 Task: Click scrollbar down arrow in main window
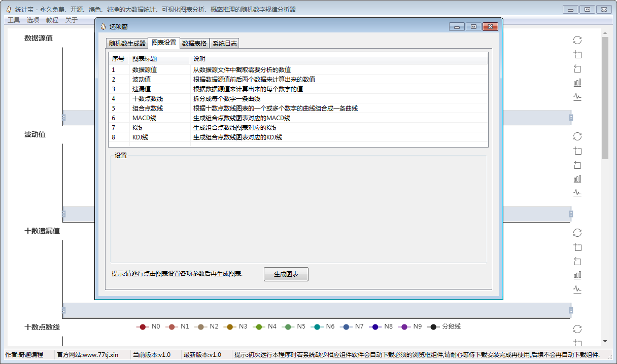point(605,341)
